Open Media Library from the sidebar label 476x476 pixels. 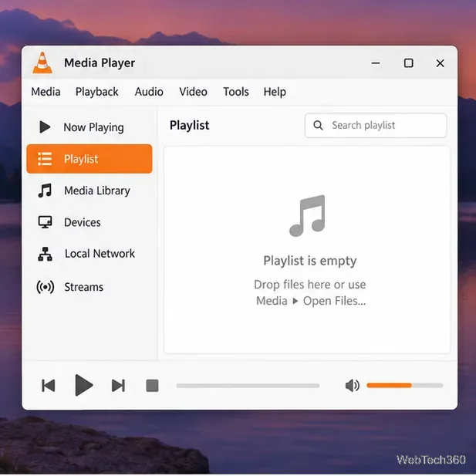[x=97, y=191]
